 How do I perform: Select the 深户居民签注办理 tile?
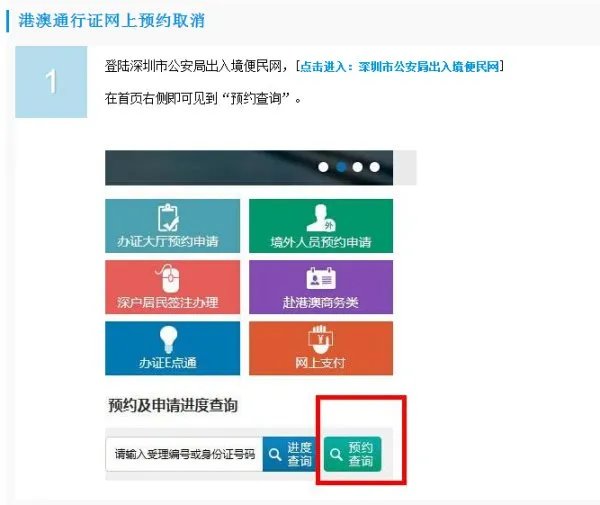tap(173, 287)
